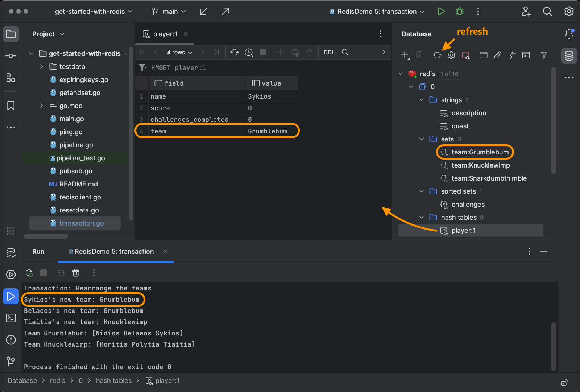Select team:Grumblebum in the sets folder
Viewport: 580px width, 392px height.
(x=480, y=152)
